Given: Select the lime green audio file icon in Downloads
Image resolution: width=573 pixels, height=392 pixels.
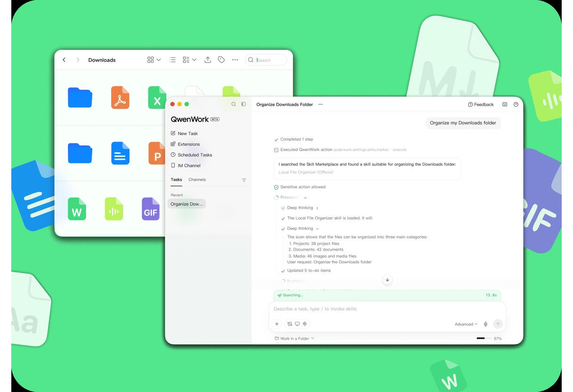Looking at the screenshot, I should click(x=114, y=209).
